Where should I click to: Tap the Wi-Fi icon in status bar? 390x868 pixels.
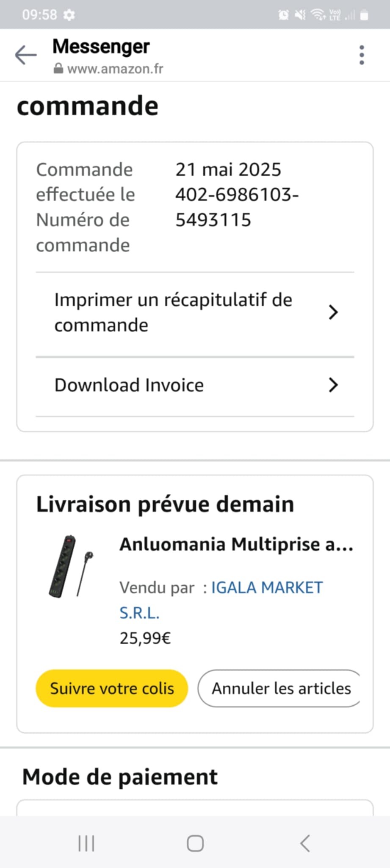317,15
